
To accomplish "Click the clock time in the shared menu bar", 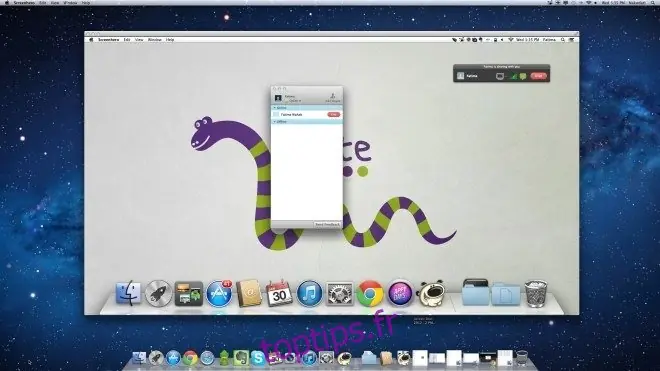I will [527, 40].
